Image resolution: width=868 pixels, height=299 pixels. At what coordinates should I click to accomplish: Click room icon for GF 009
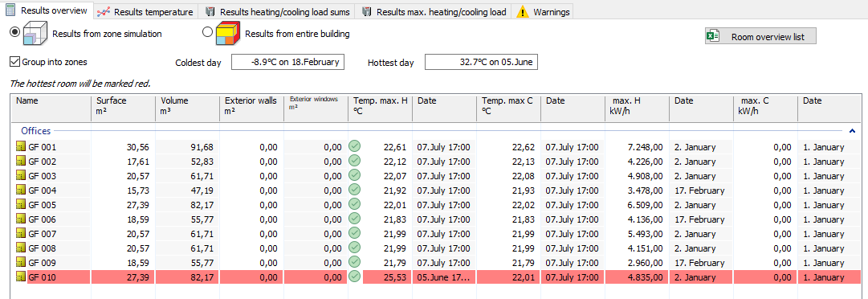click(21, 263)
